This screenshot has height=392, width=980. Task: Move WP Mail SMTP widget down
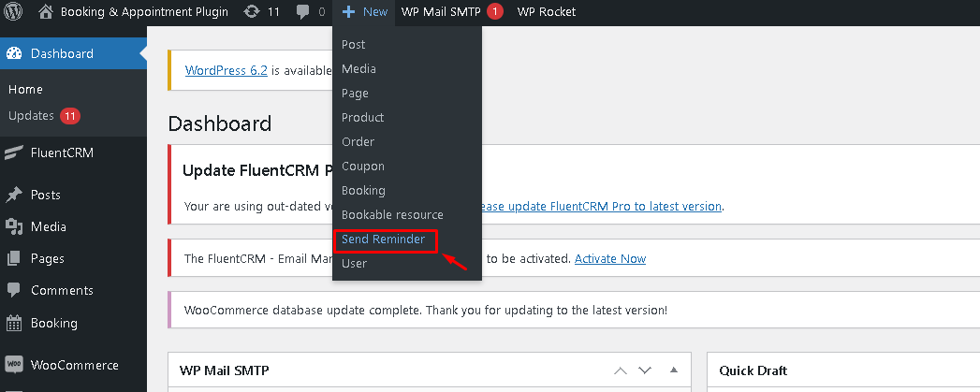[645, 370]
